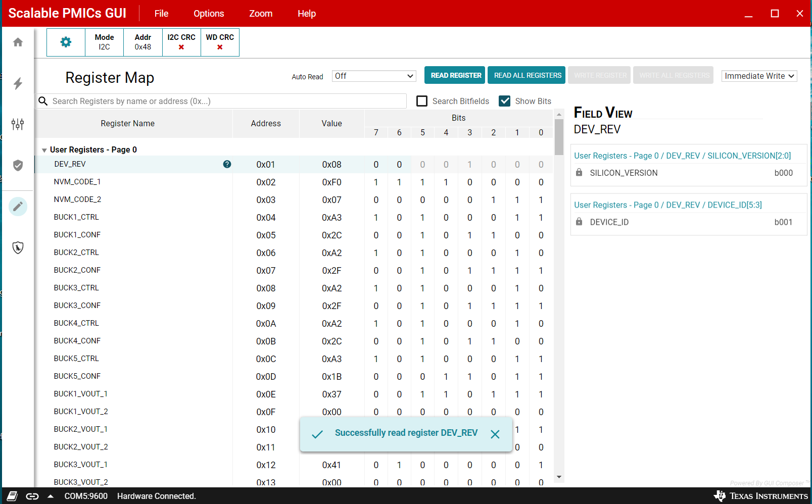Viewport: 812px width, 504px height.
Task: Select the BUCK2_VOUT_2 register name
Action: pyautogui.click(x=81, y=447)
